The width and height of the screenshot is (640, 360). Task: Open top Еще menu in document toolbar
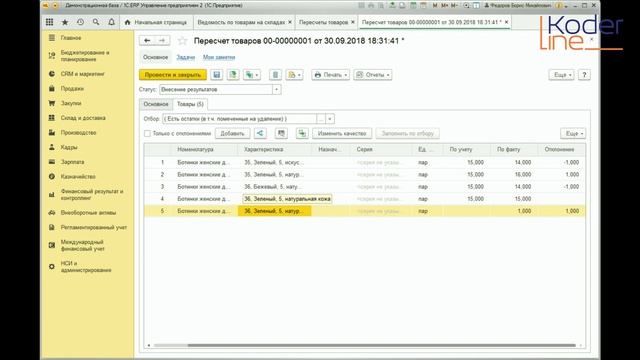click(x=562, y=75)
